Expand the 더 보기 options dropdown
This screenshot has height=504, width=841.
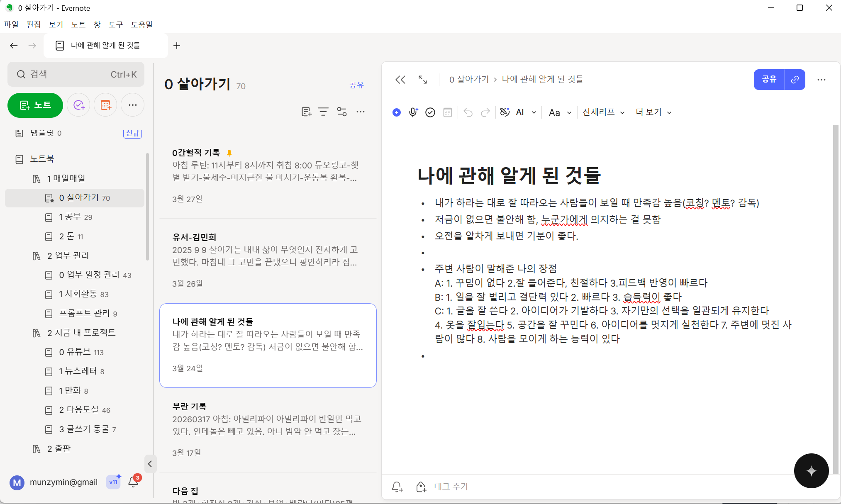coord(653,112)
